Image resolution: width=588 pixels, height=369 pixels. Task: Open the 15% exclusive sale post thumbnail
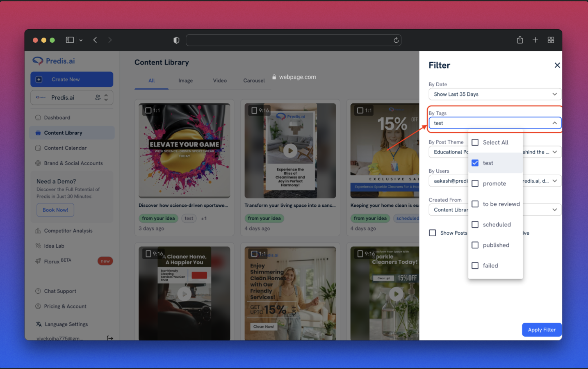click(x=385, y=151)
